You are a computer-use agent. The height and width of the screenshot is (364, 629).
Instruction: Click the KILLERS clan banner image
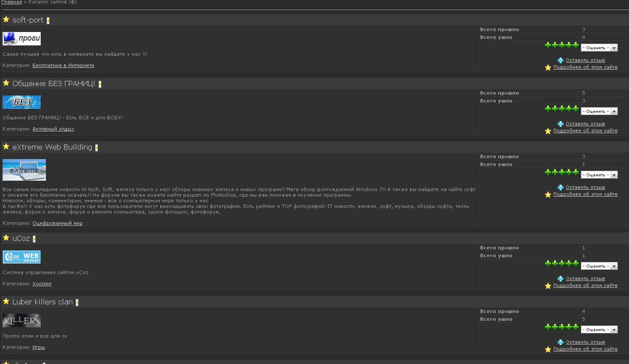tap(22, 321)
